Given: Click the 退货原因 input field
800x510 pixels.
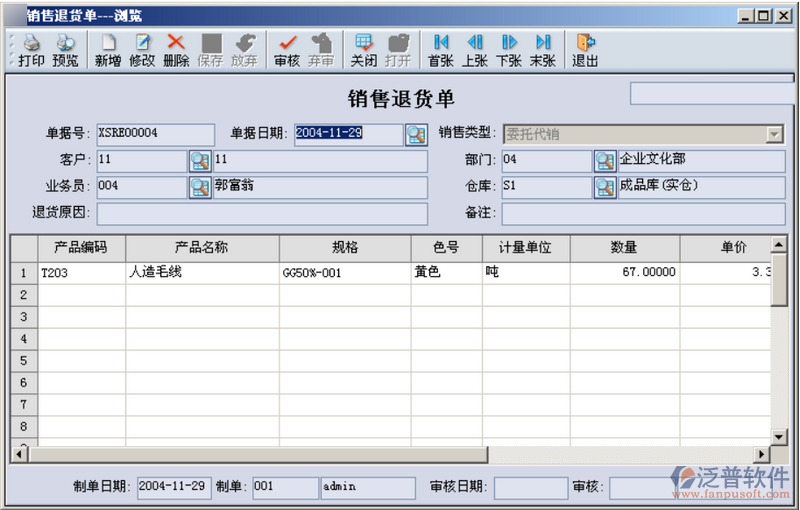Looking at the screenshot, I should coord(262,213).
